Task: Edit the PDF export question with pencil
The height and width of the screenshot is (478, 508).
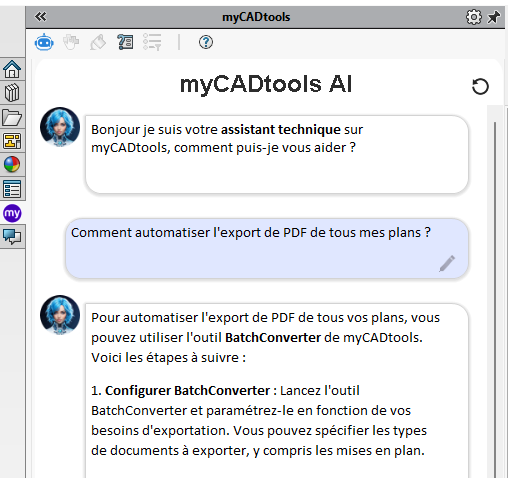Action: (x=447, y=264)
